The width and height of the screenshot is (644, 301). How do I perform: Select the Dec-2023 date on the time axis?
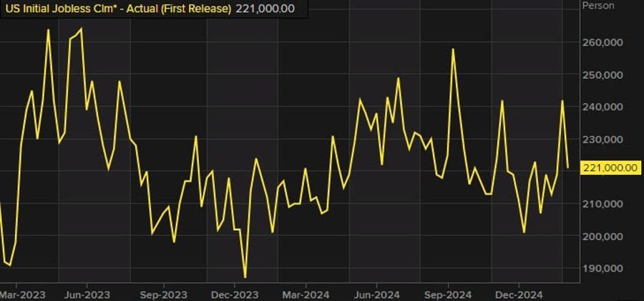click(234, 294)
